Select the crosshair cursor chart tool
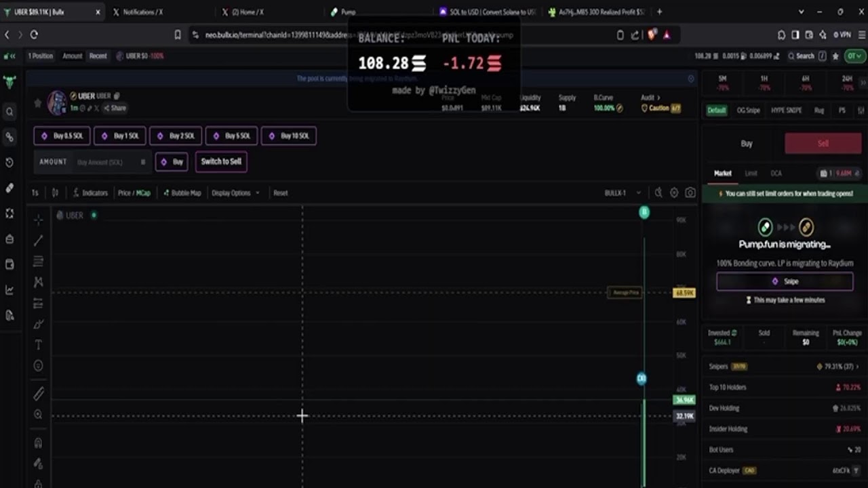Screen dimensions: 868x488 click(38, 220)
